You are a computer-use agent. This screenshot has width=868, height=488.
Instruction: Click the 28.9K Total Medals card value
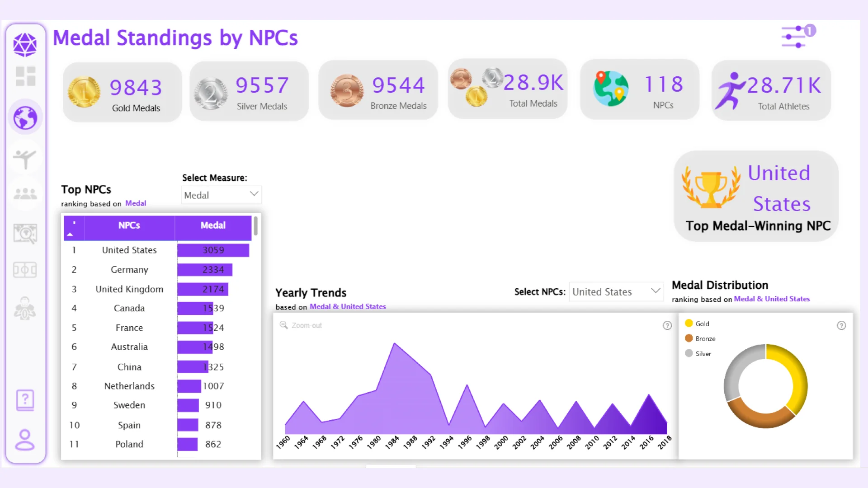(533, 83)
